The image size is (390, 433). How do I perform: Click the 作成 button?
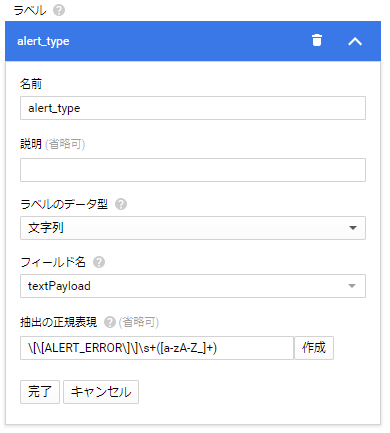[314, 348]
